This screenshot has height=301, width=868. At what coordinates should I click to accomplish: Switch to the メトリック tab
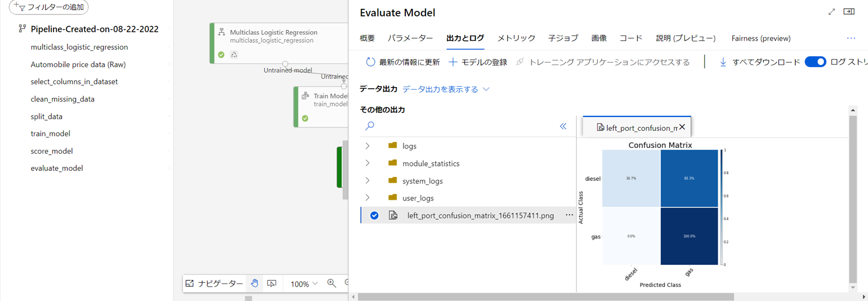516,38
